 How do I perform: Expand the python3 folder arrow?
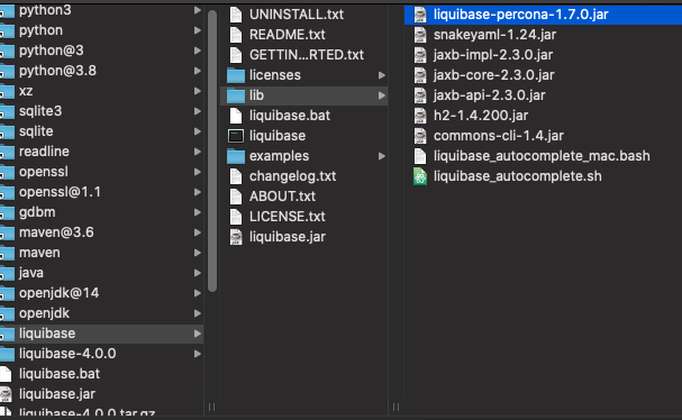[197, 10]
